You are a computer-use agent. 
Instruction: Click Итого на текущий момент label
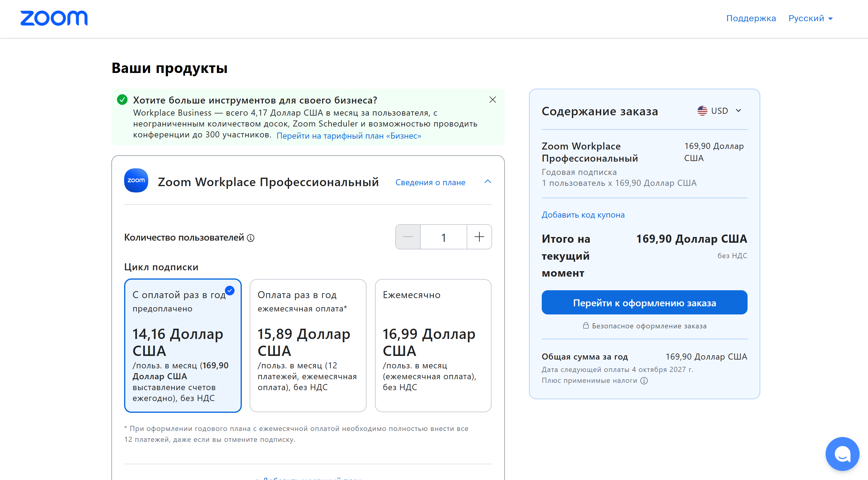566,256
